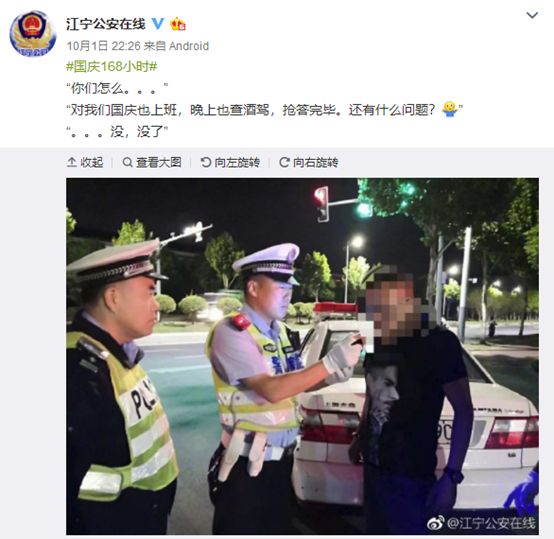Click the counterclockwise rotate arrow icon
The width and height of the screenshot is (554, 539).
point(206,162)
